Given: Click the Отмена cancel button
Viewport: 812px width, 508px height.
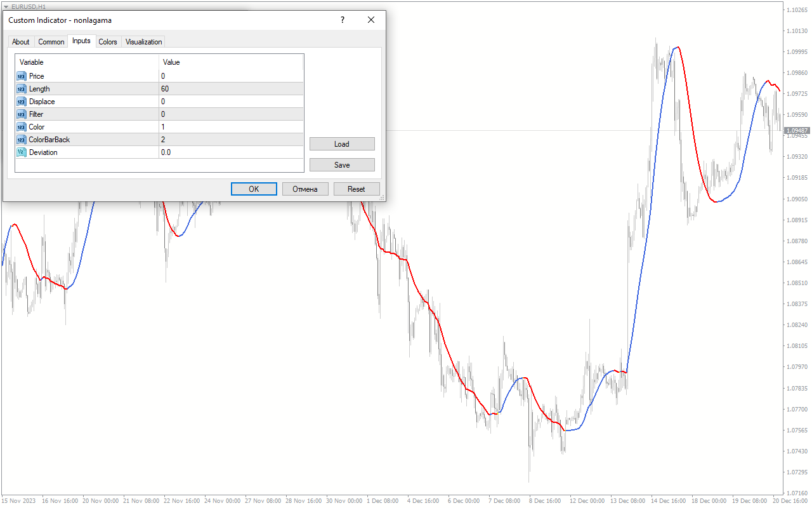Looking at the screenshot, I should tap(305, 189).
